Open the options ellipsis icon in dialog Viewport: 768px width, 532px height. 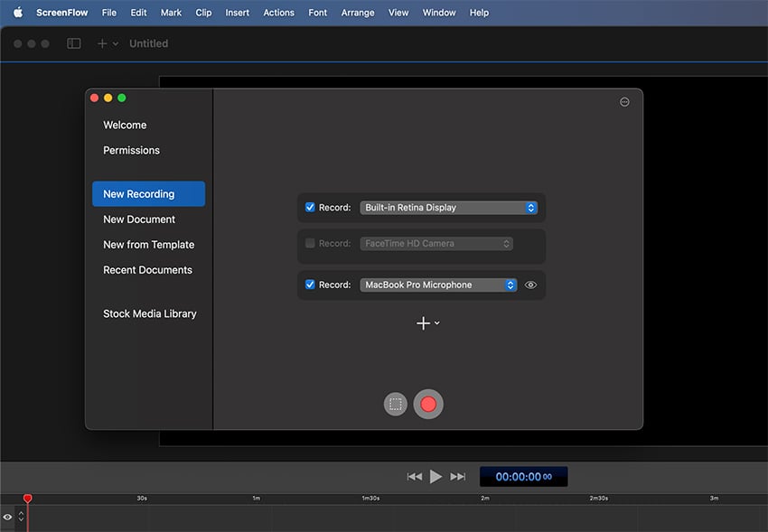coord(624,102)
